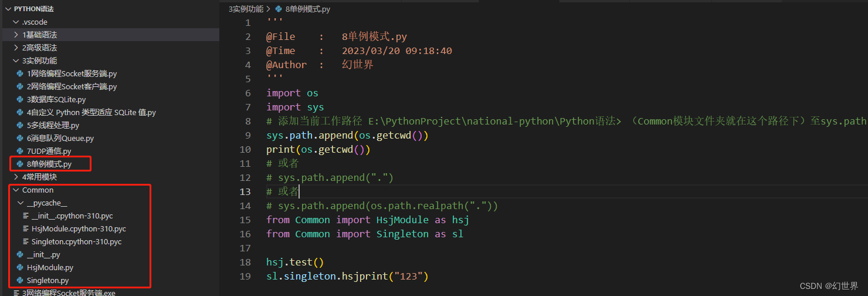Click Python icon beside 1网络编程Socket服务端.py

pos(20,74)
